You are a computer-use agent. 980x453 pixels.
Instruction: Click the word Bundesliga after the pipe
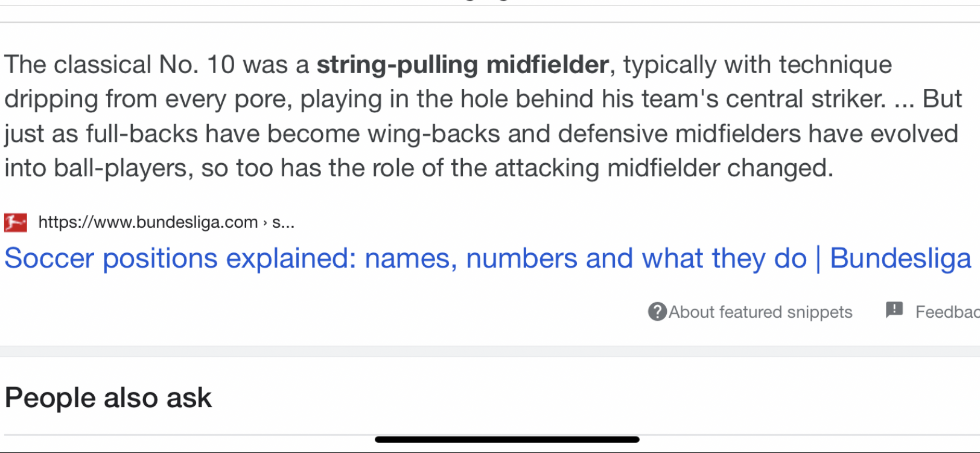tap(900, 259)
